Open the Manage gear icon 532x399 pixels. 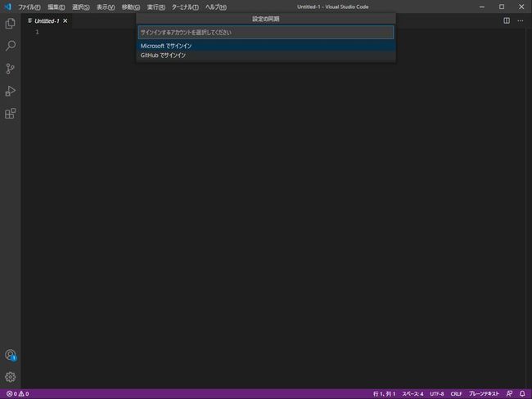point(10,377)
